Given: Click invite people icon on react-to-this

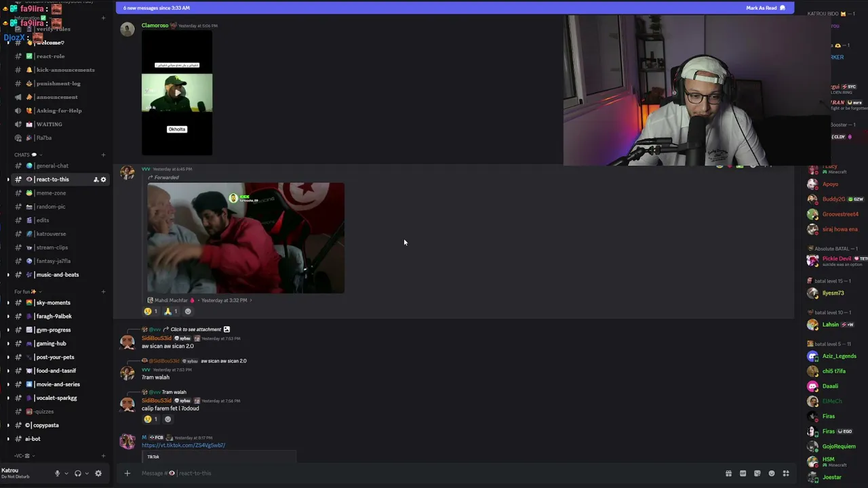Looking at the screenshot, I should coord(96,180).
